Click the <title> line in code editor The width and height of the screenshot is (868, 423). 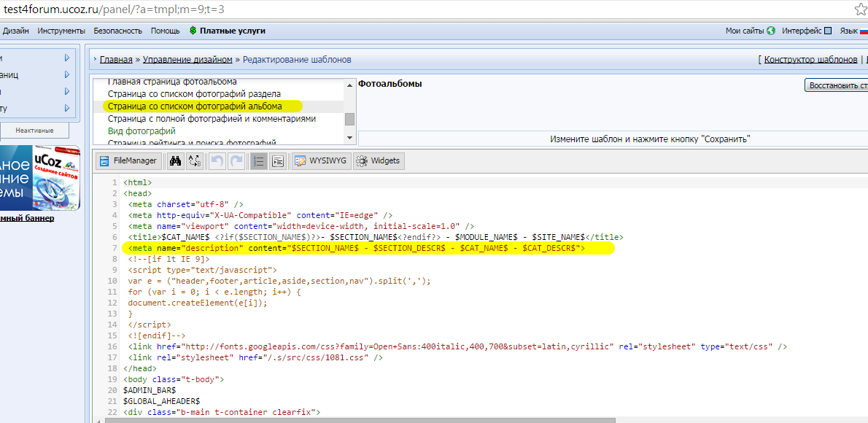376,237
